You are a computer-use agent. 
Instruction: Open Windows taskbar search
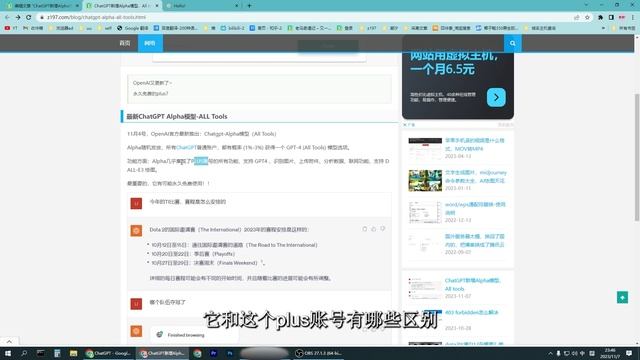pos(24,353)
